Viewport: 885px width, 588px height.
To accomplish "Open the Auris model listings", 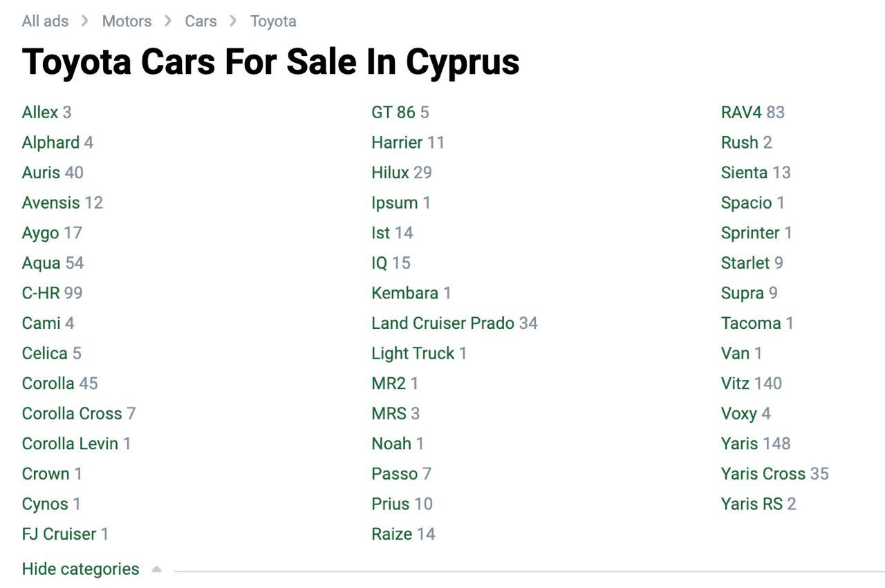I will [41, 173].
